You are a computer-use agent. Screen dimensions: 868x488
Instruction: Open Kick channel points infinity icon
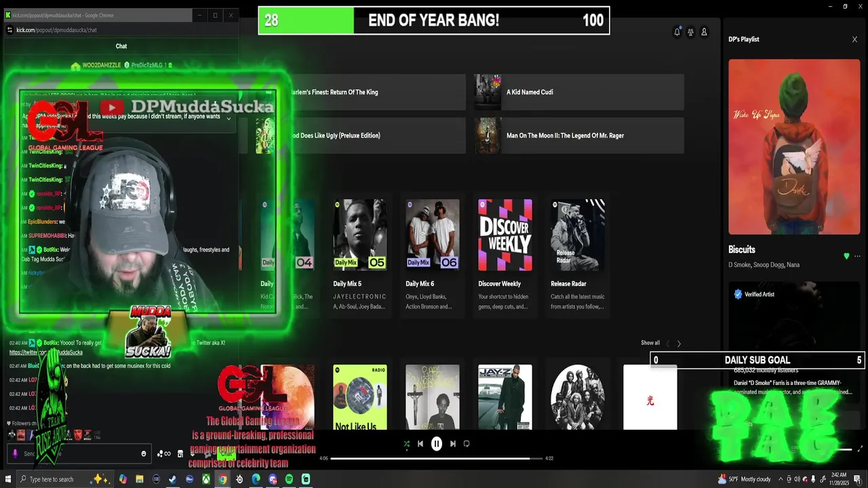[x=164, y=454]
